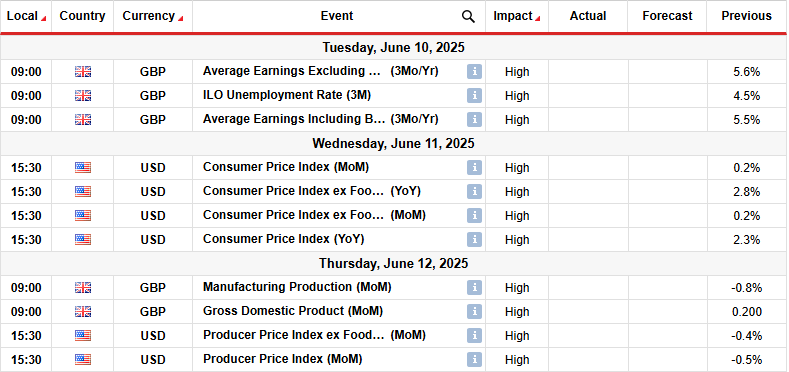Click previous value -0.5%

click(x=747, y=360)
